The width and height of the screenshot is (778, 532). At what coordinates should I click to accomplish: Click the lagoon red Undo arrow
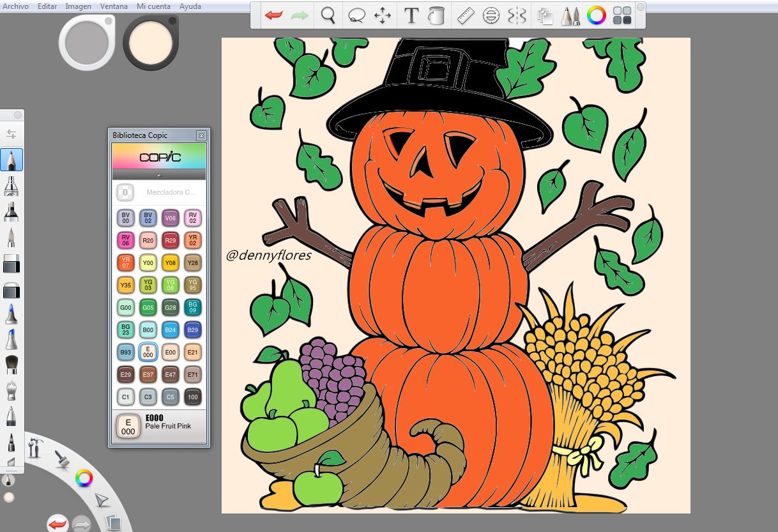(x=57, y=524)
